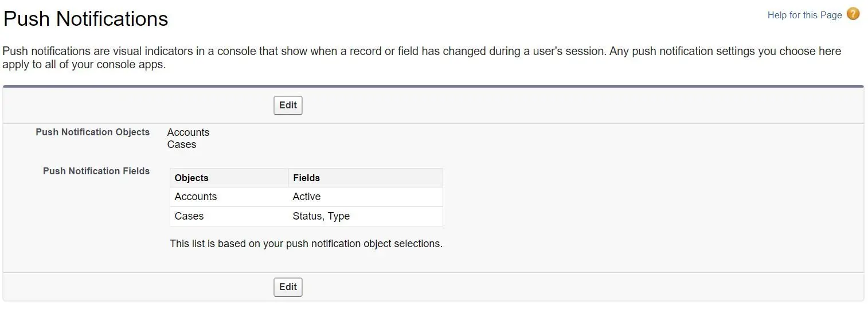This screenshot has height=309, width=868.
Task: Click the orange help question mark icon
Action: click(853, 14)
